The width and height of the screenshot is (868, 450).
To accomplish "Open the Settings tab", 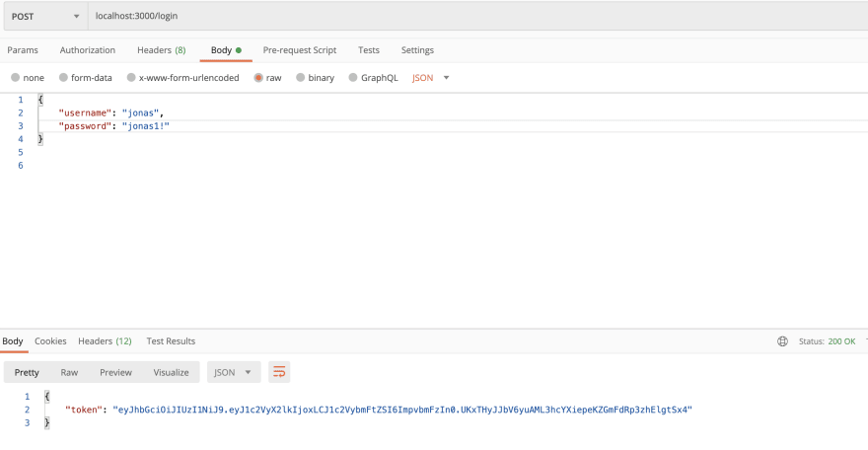I will pos(417,49).
